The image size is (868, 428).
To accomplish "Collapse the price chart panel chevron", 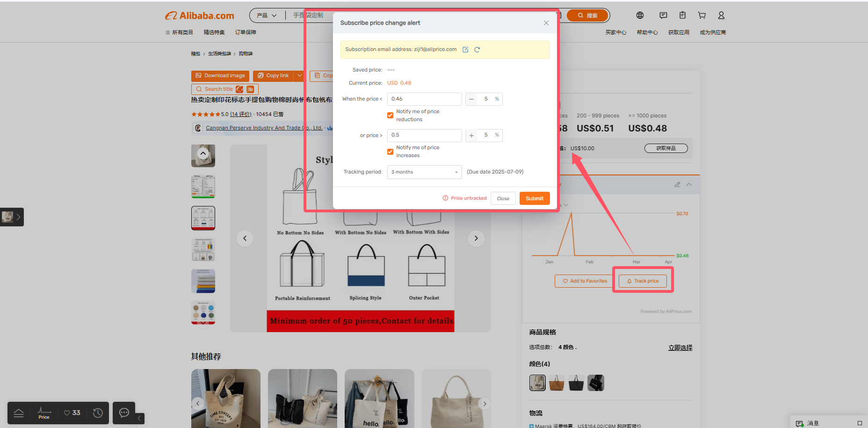I will [689, 185].
